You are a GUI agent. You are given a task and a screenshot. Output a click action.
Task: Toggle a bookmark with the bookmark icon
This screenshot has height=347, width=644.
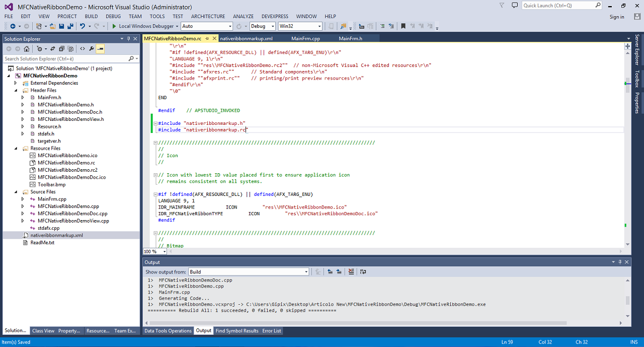(x=403, y=26)
